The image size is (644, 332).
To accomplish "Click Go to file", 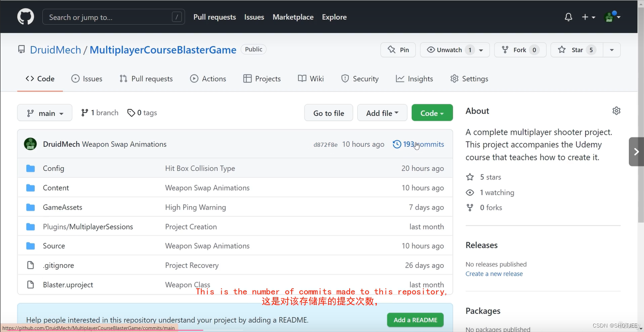I will pyautogui.click(x=329, y=113).
